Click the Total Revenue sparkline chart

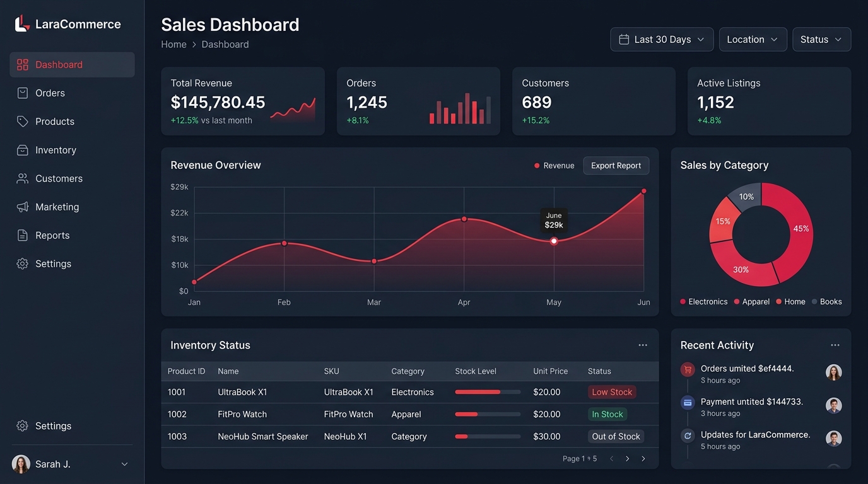293,110
